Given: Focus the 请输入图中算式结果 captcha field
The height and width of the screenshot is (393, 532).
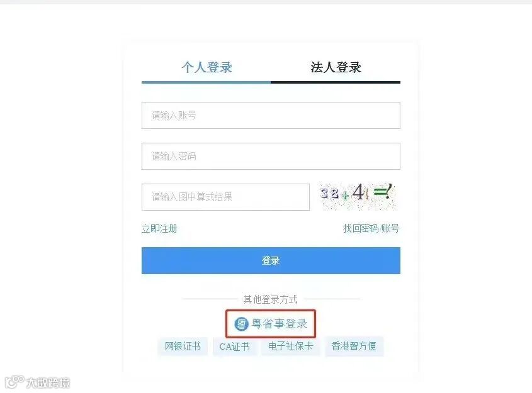Looking at the screenshot, I should click(x=225, y=197).
